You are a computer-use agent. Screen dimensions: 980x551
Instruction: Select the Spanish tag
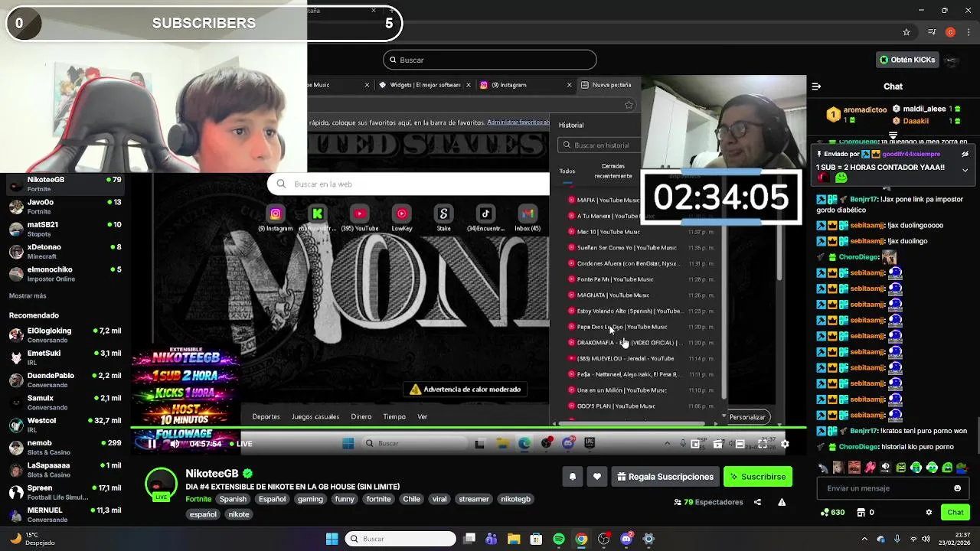233,499
